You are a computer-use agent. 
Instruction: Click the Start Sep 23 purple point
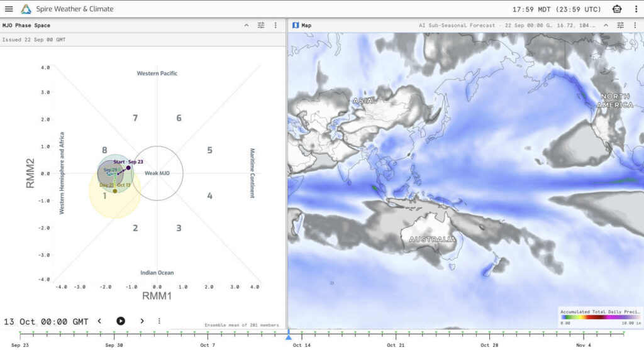click(128, 167)
